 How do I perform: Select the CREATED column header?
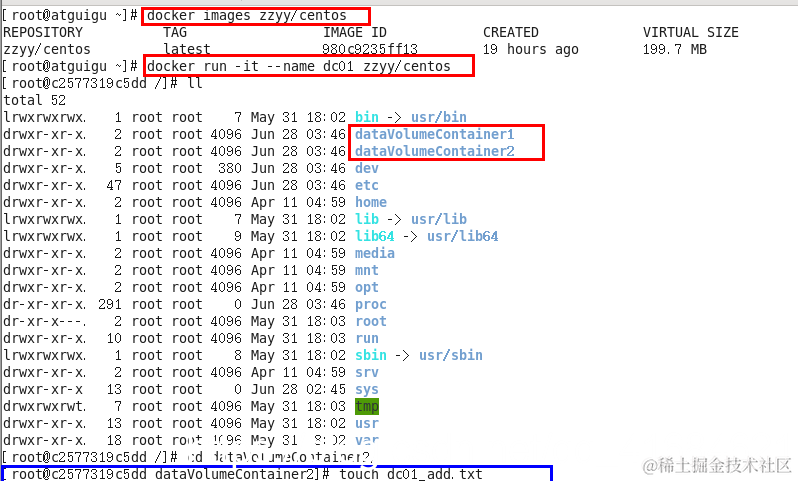[510, 33]
